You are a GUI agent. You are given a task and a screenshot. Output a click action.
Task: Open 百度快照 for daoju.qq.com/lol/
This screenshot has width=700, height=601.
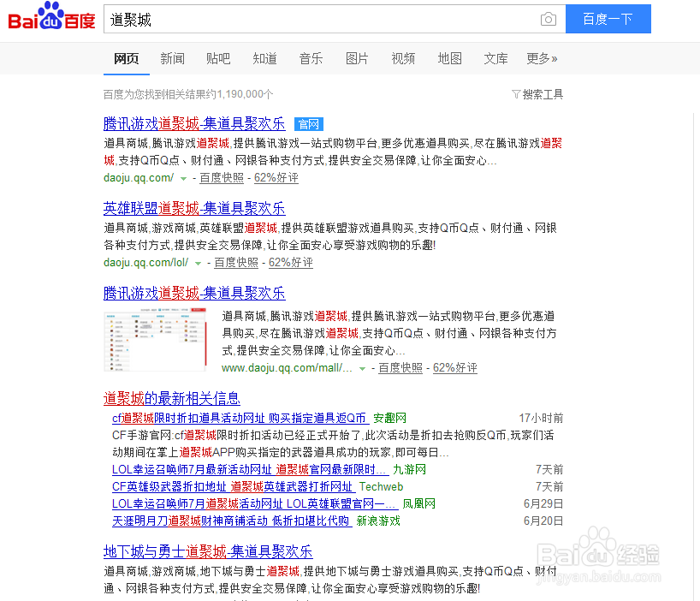click(236, 263)
